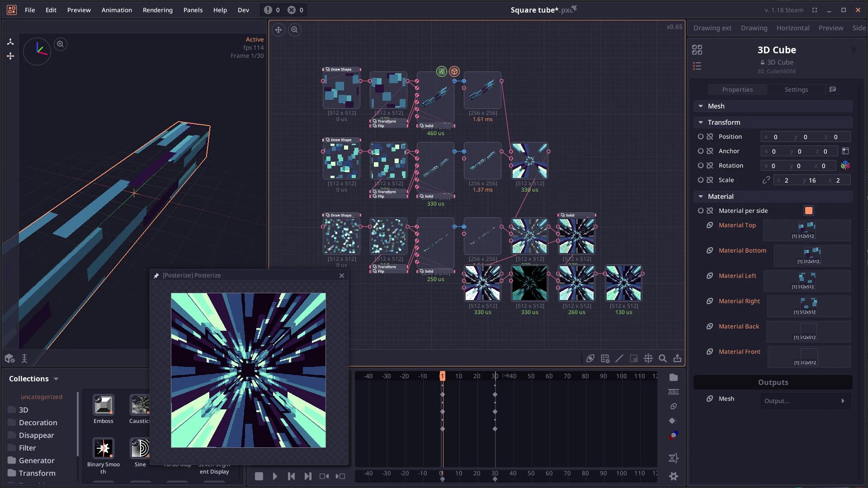Click the workspace layout icon near 3D Cube header

(698, 50)
